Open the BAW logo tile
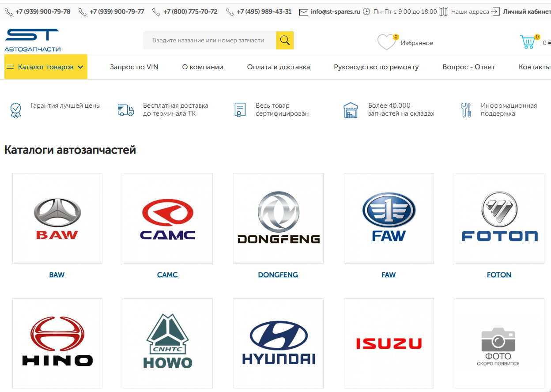The width and height of the screenshot is (551, 392). click(57, 219)
